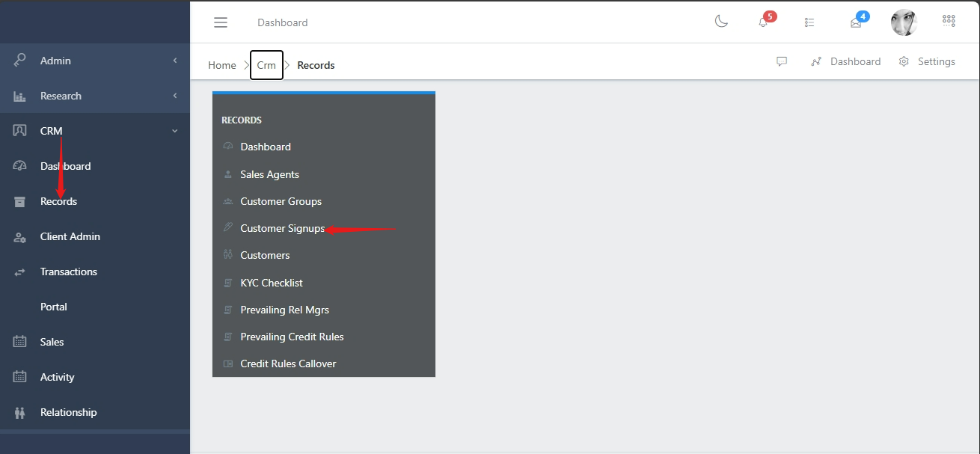Collapse the CRM sidebar section

[52, 130]
